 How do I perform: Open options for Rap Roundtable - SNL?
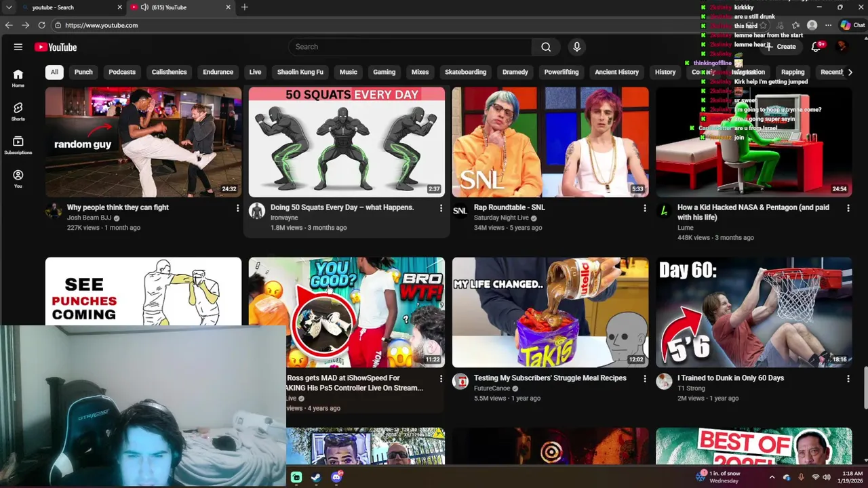tap(644, 208)
